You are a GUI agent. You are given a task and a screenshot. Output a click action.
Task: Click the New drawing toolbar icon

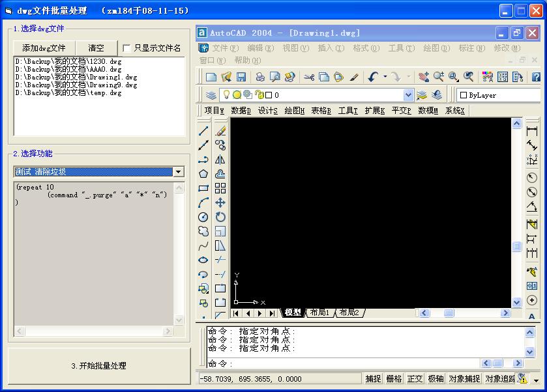[x=211, y=77]
